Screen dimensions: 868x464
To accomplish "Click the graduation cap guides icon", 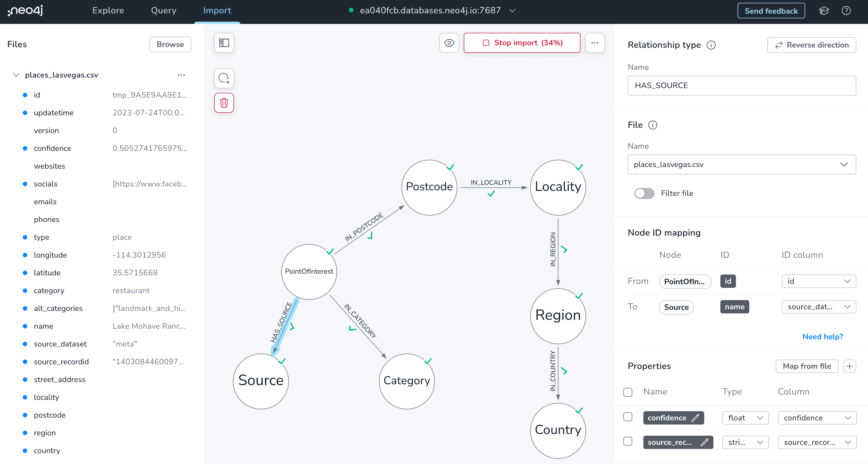I will tap(824, 11).
